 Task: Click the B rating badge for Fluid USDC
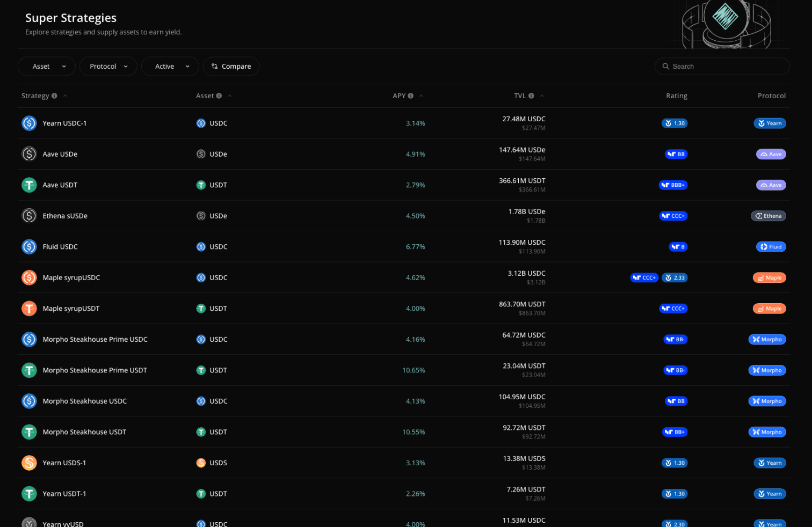(678, 247)
